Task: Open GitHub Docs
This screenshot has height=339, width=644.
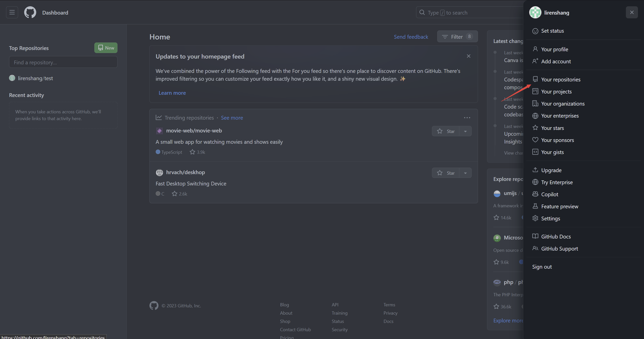Action: point(584,237)
